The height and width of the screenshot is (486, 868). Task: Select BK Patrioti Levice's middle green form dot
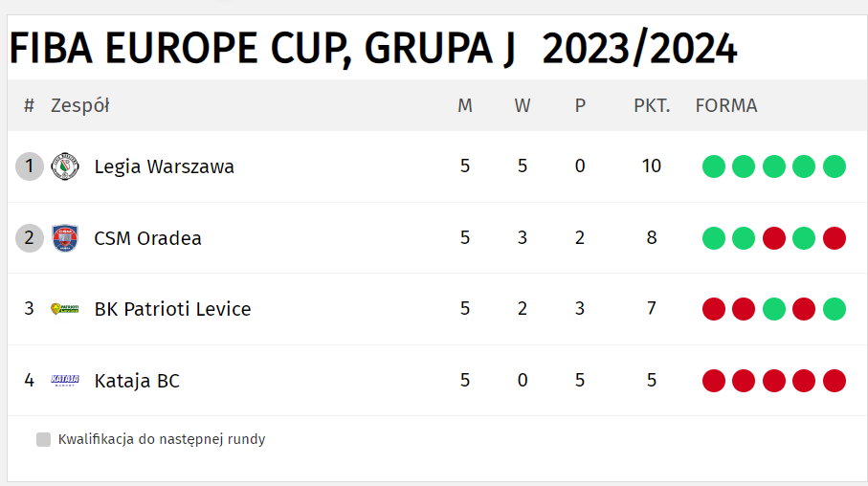coord(774,309)
